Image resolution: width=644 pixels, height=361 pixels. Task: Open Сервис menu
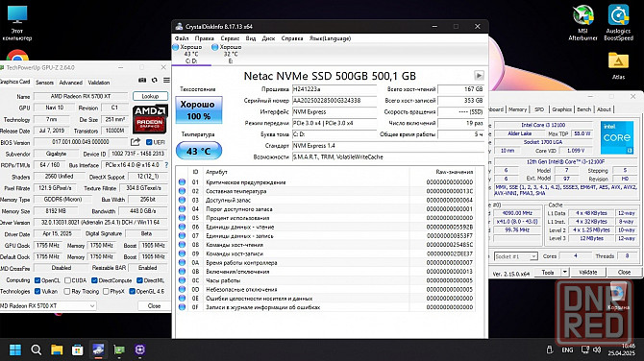[230, 38]
